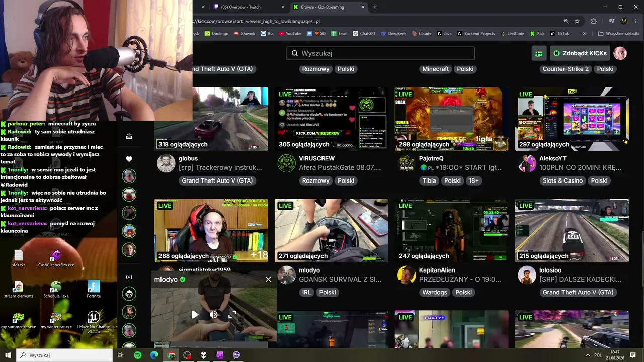Mute the mlodyo mini player
644x362 pixels.
coord(213,315)
